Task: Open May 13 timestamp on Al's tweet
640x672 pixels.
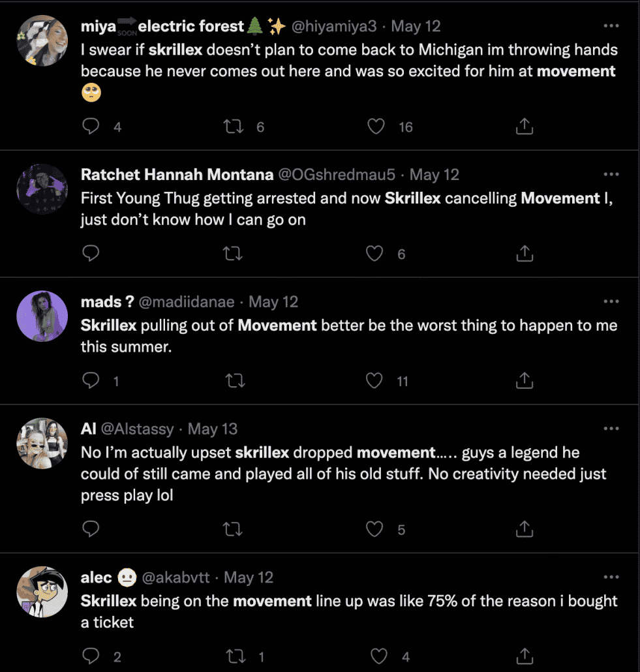Action: coord(212,429)
